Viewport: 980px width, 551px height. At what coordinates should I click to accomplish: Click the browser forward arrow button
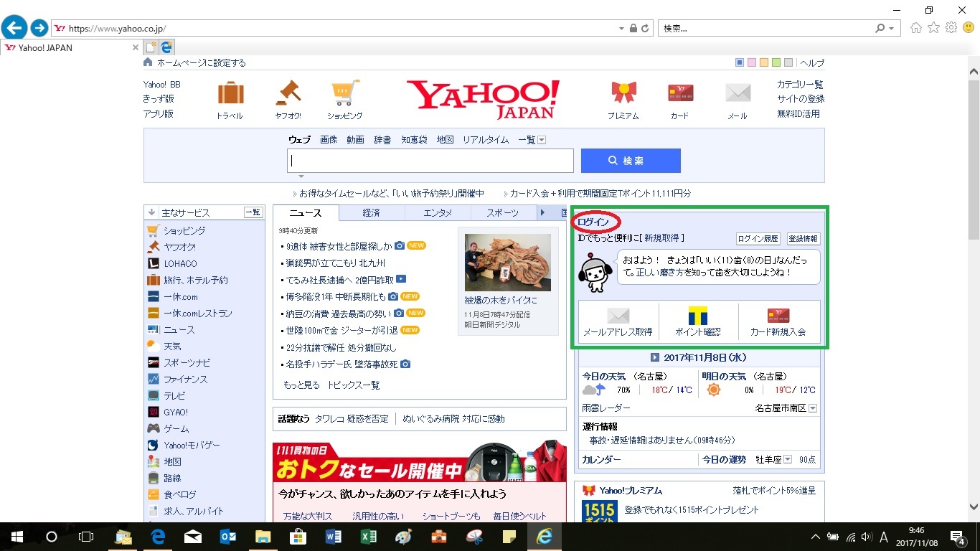[x=39, y=28]
